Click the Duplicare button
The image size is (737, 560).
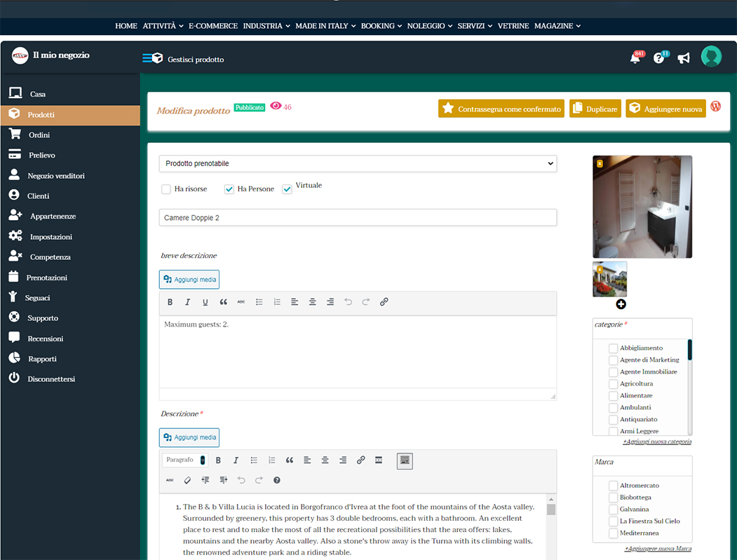coord(595,109)
